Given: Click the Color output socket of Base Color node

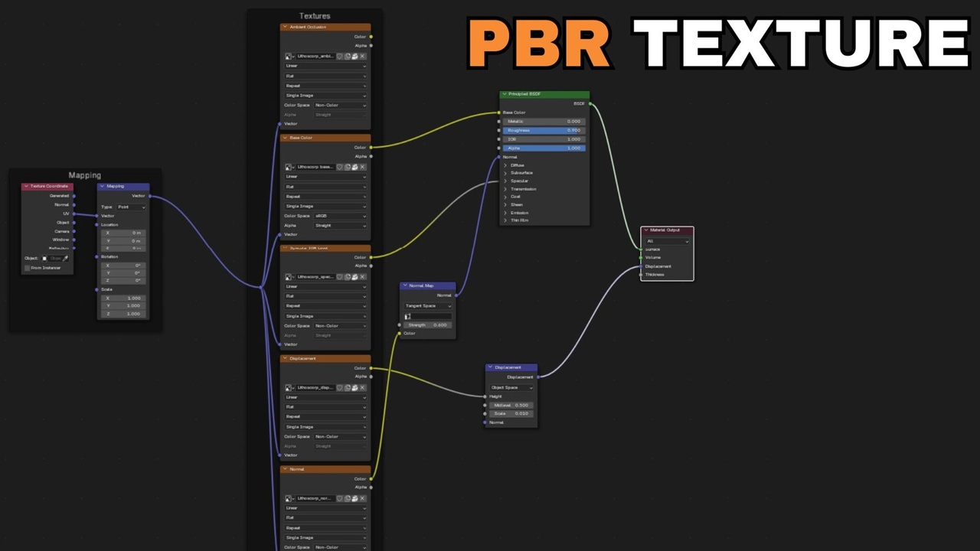Looking at the screenshot, I should click(371, 147).
